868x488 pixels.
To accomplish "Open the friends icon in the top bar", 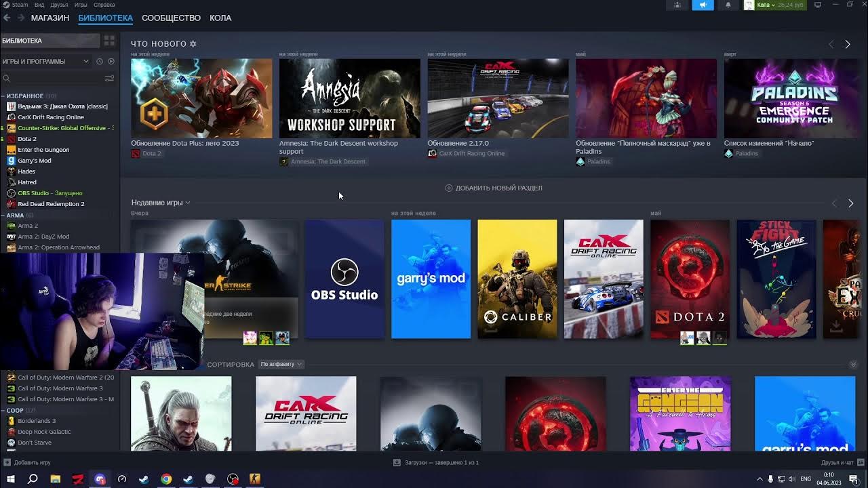I will [677, 5].
